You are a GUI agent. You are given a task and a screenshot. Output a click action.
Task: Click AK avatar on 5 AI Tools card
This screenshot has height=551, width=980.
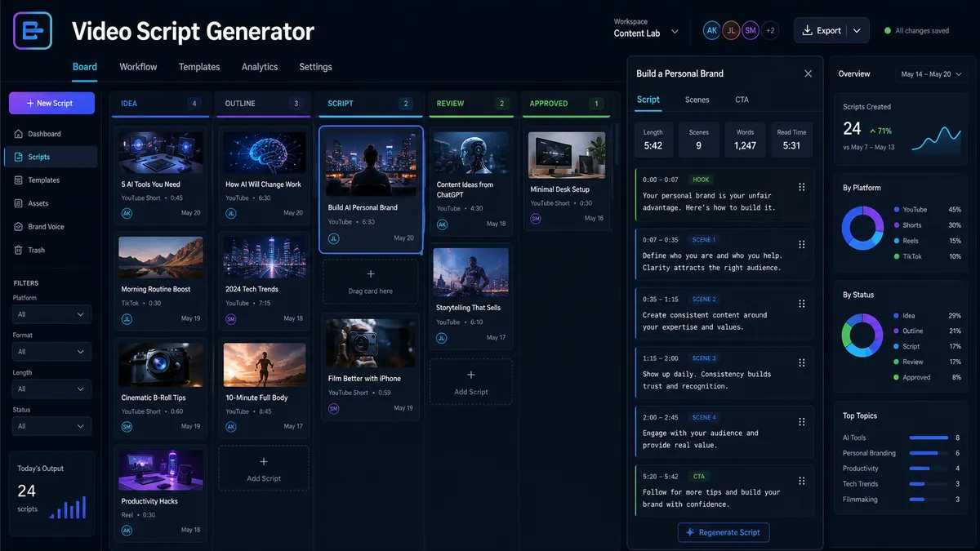click(x=127, y=213)
